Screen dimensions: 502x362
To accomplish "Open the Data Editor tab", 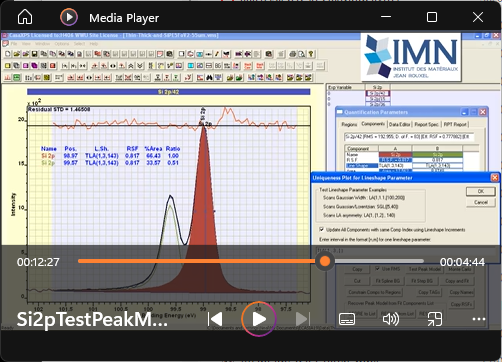I will [x=399, y=124].
